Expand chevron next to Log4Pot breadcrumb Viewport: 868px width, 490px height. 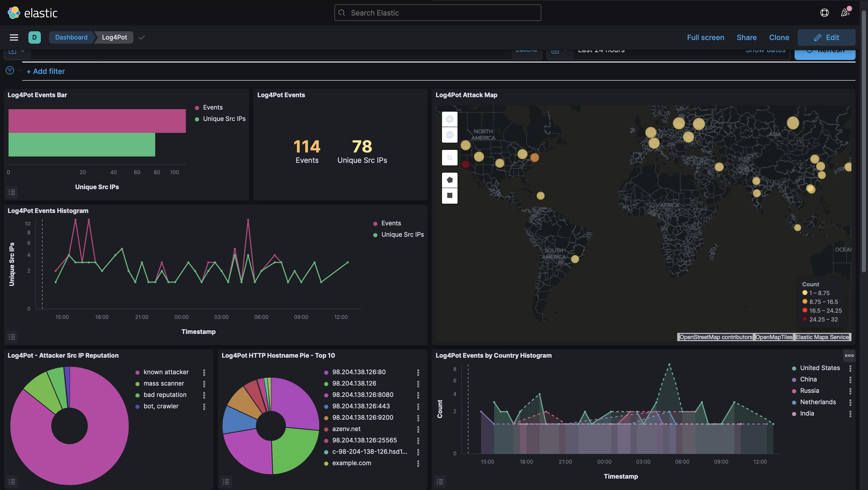point(142,37)
